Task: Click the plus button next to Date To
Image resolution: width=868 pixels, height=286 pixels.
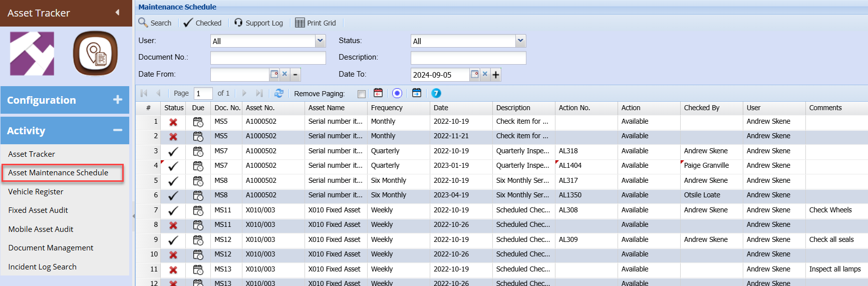Action: pyautogui.click(x=496, y=75)
